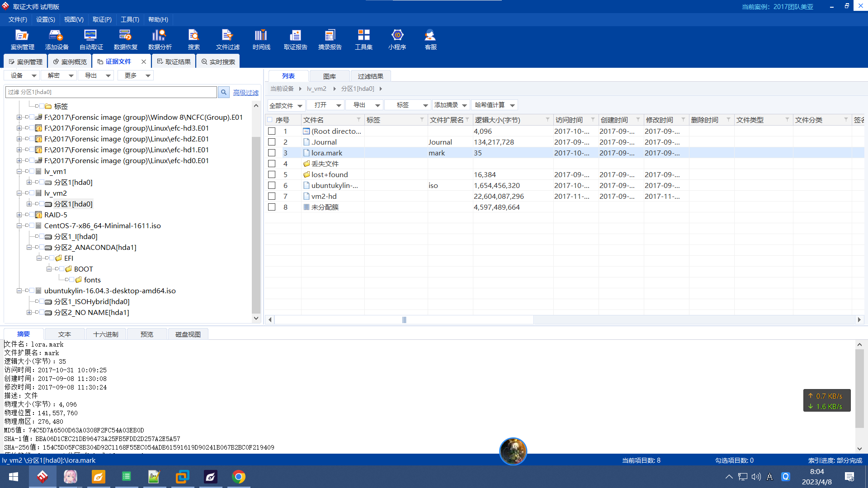Viewport: 868px width, 488px height.
Task: Check the box for lost+found row
Action: (272, 174)
